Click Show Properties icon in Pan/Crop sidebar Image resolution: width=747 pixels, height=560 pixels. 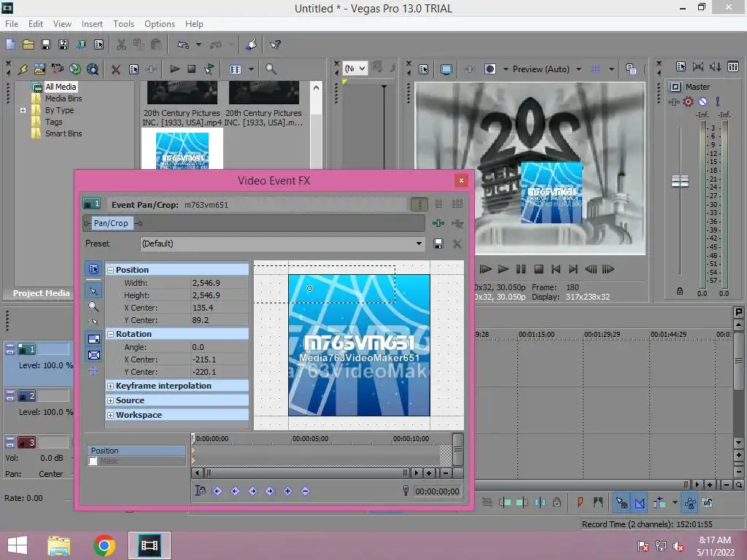click(x=93, y=269)
